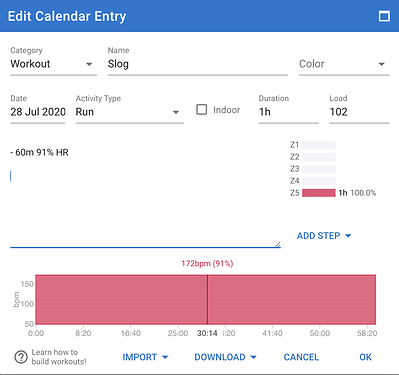Open the DOWNLOAD menu
The image size is (399, 375).
pos(225,357)
